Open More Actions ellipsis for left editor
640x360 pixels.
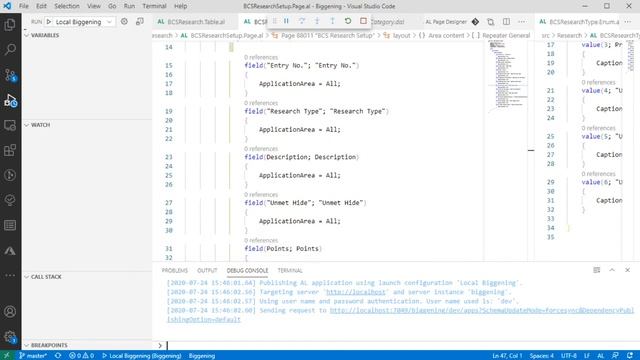(522, 22)
